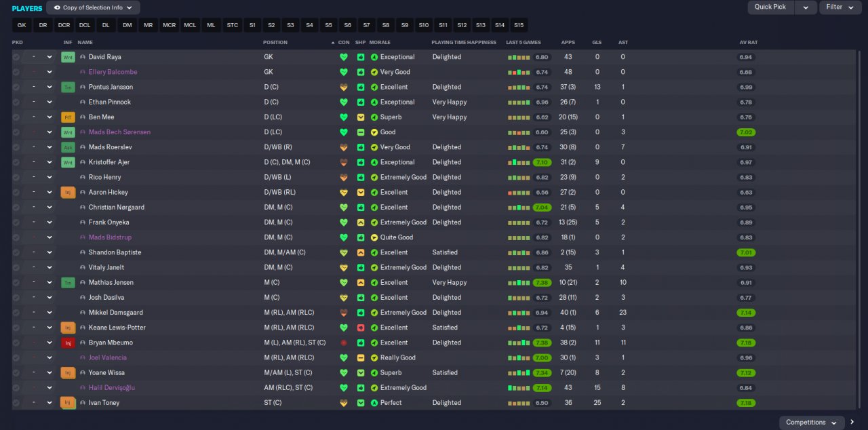This screenshot has width=868, height=430.
Task: Toggle the pick circle for Christian Nørgaard
Action: click(16, 207)
